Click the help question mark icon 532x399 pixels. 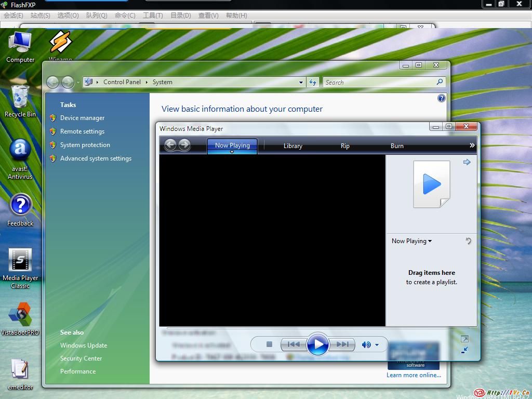click(x=441, y=98)
